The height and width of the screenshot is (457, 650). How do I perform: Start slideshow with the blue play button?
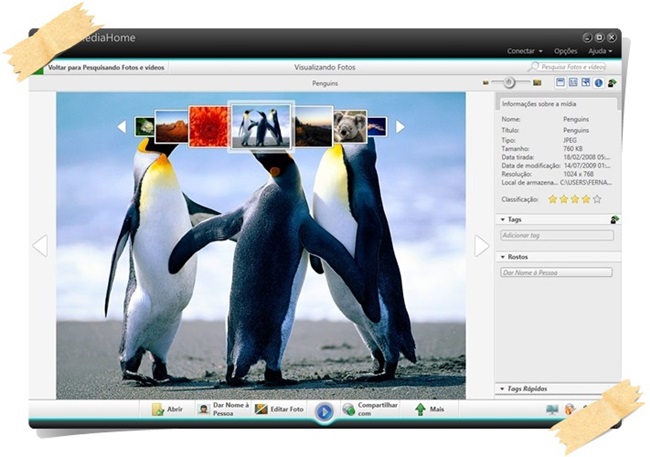tap(324, 412)
